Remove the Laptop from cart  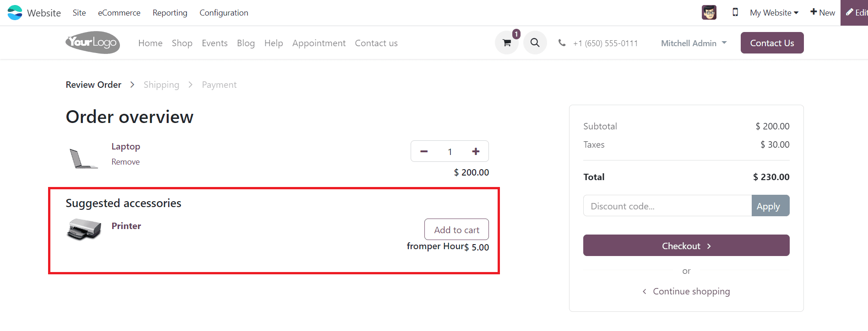click(x=125, y=162)
